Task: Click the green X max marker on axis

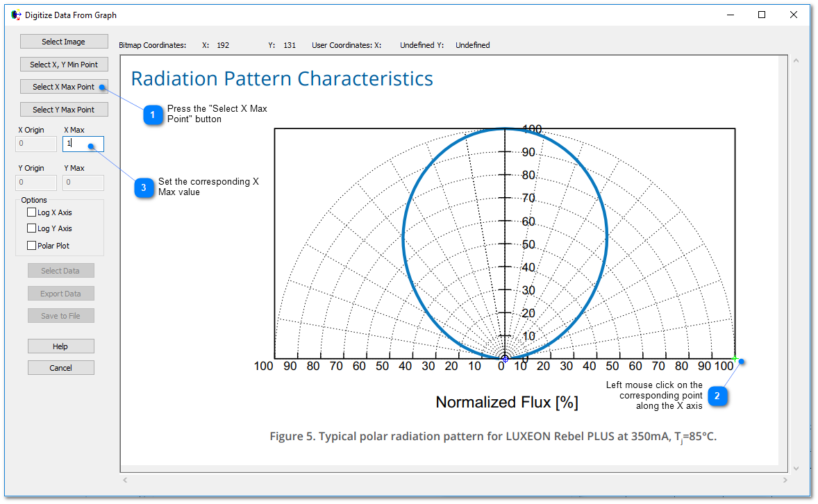Action: (x=735, y=358)
